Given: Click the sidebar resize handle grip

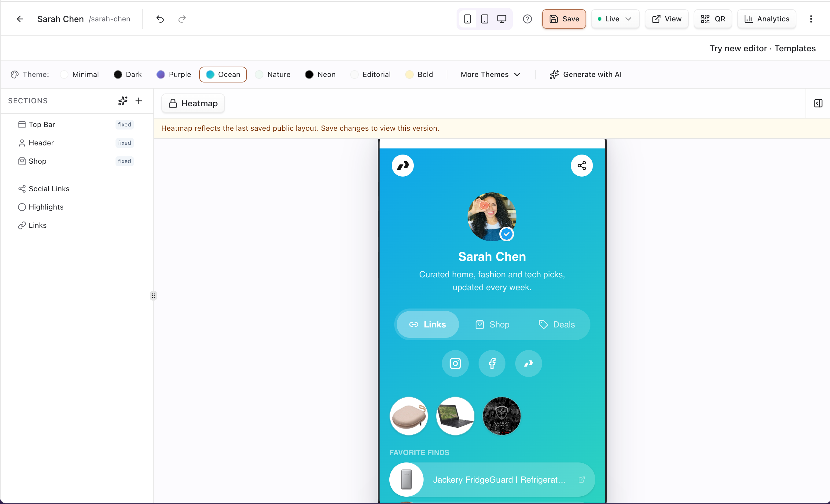Looking at the screenshot, I should pyautogui.click(x=153, y=296).
